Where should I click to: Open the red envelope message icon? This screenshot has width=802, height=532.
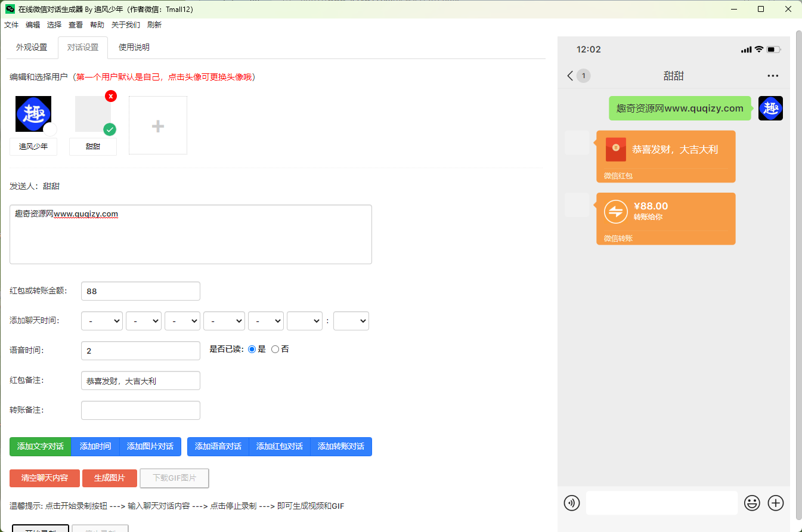(x=615, y=149)
